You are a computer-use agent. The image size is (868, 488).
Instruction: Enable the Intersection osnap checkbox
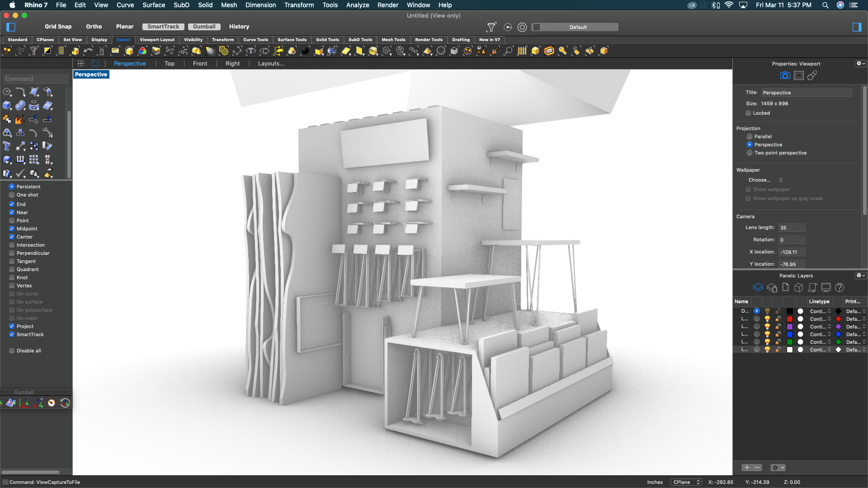[12, 245]
